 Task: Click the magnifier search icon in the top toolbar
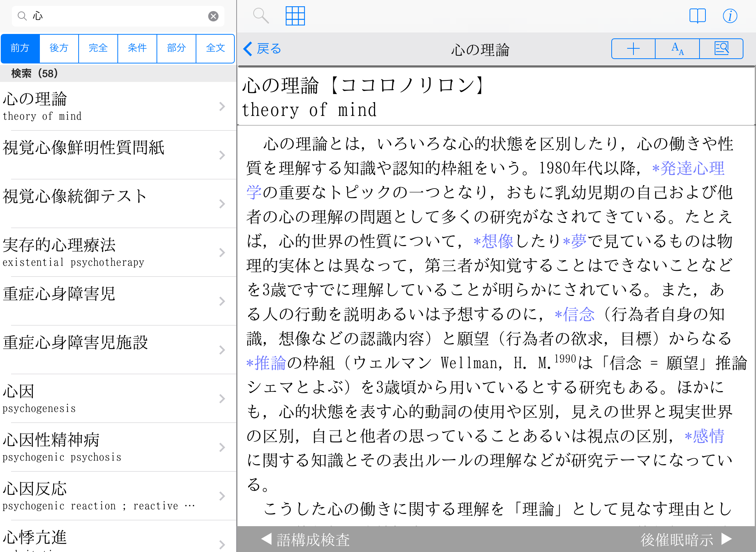pyautogui.click(x=261, y=16)
